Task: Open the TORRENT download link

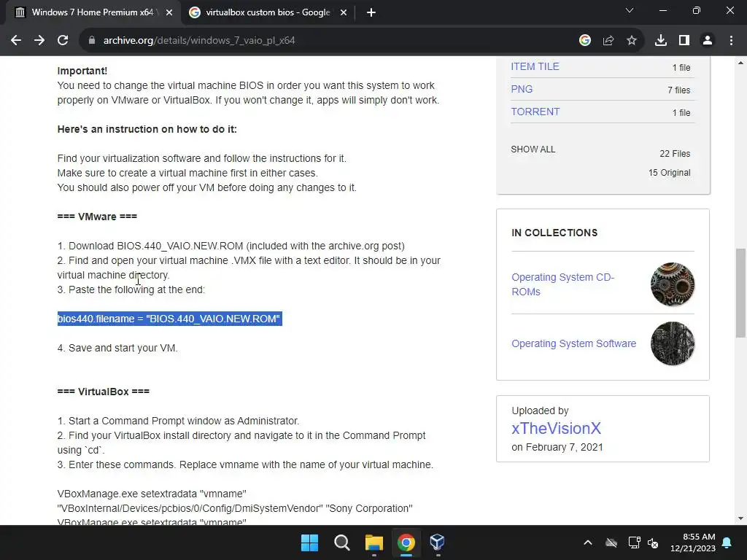Action: coord(535,112)
